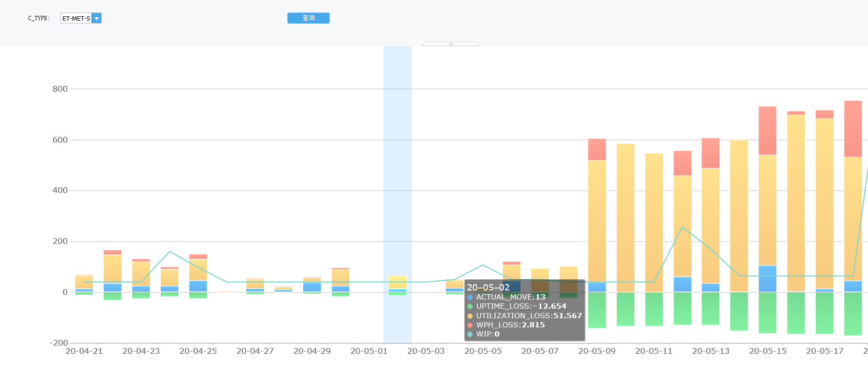Screen dimensions: 868x373
Task: Click the red WPH_LOSS dot in the tooltip
Action: tap(470, 325)
